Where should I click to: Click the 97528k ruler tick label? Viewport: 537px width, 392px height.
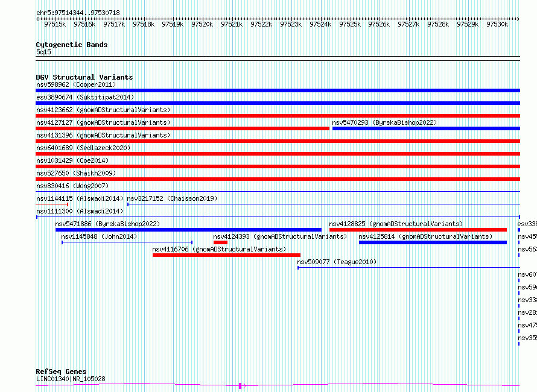pyautogui.click(x=438, y=24)
